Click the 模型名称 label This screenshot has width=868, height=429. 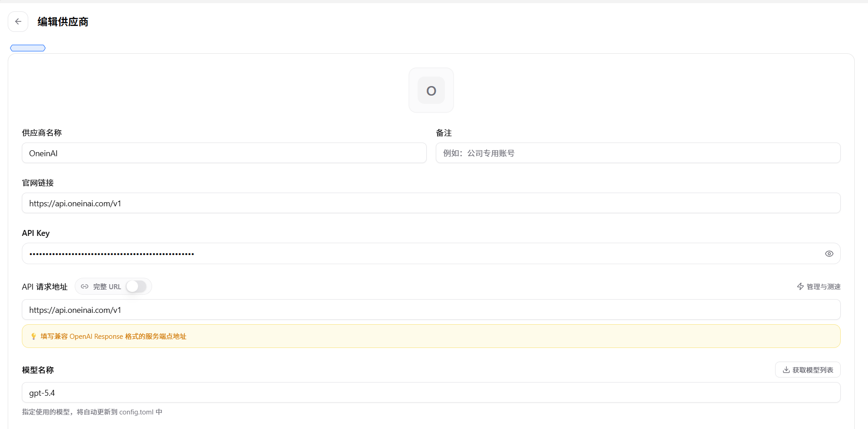point(38,370)
